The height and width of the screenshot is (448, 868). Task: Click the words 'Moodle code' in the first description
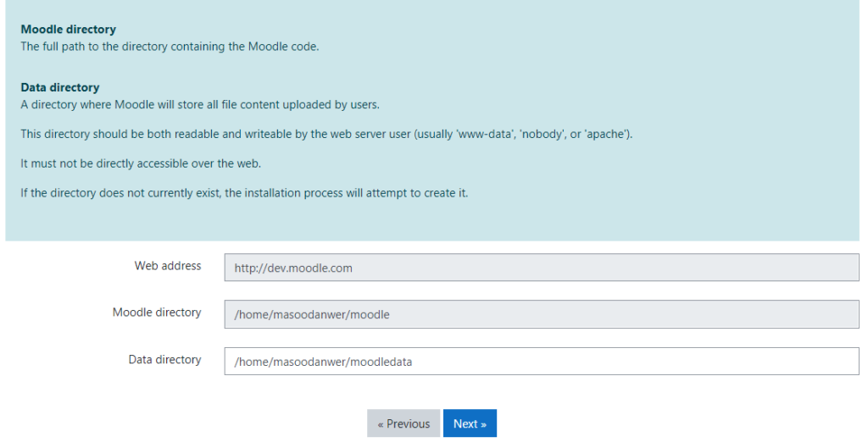click(x=282, y=47)
